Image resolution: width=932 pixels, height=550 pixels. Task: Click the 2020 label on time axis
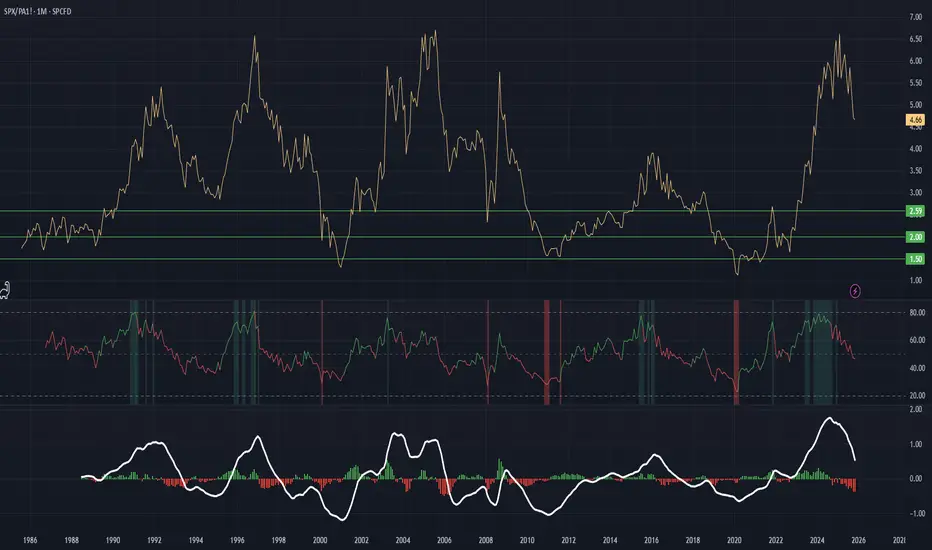(x=734, y=540)
